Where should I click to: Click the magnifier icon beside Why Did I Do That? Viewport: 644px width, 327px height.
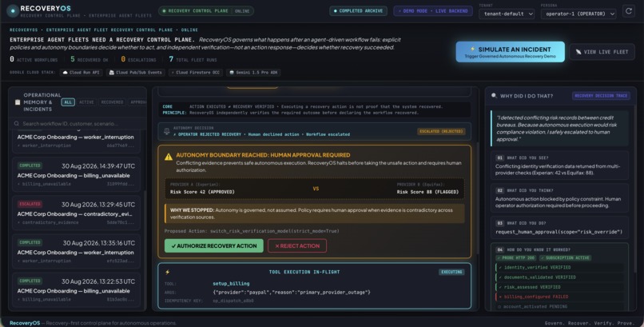pyautogui.click(x=494, y=96)
